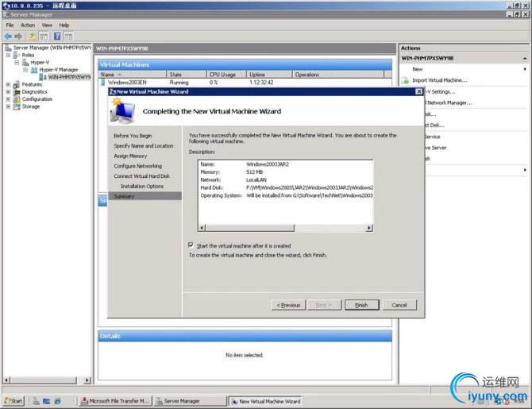
Task: Click the Cancel button in wizard
Action: pos(399,305)
